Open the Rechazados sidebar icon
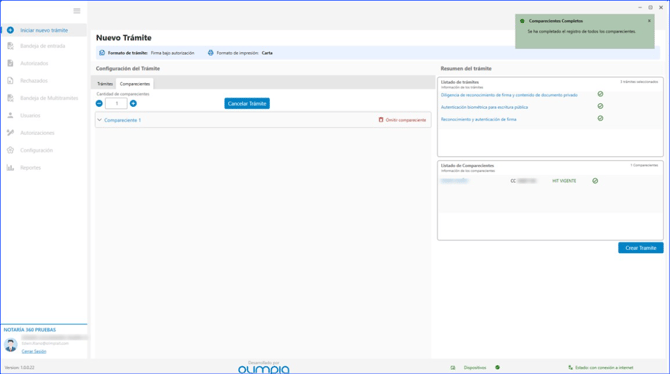 tap(10, 81)
